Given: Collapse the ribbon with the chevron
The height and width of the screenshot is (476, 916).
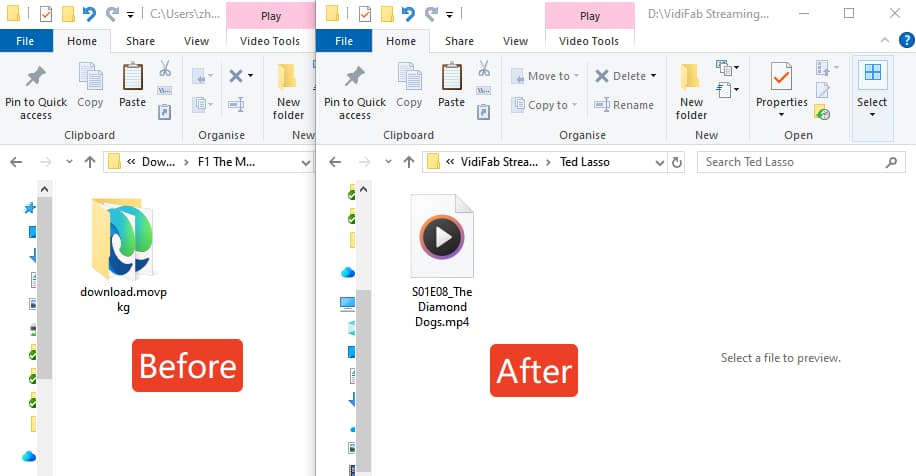Looking at the screenshot, I should coord(885,40).
